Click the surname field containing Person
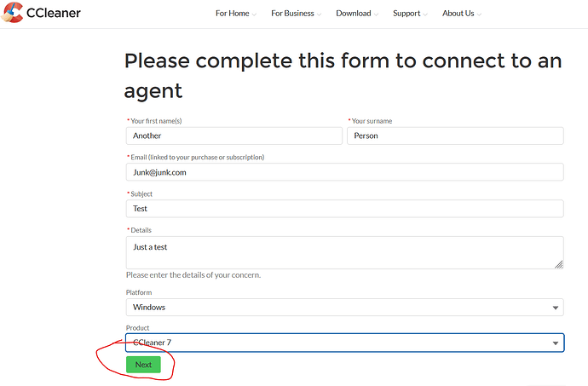588x386 pixels. [x=455, y=135]
